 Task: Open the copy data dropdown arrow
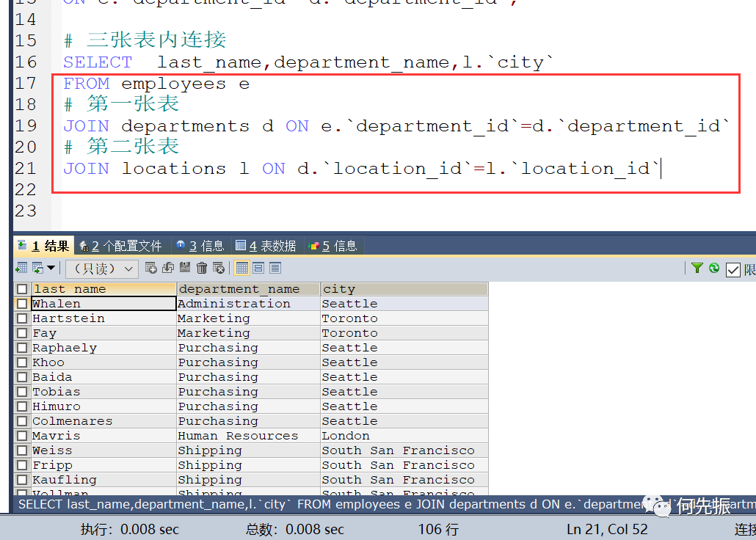pos(51,268)
